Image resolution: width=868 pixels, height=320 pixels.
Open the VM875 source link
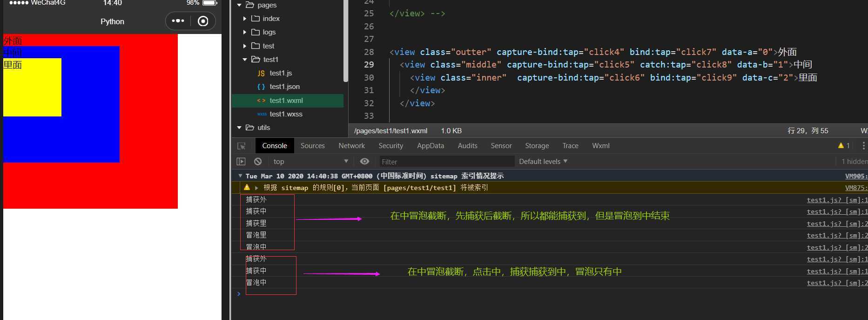pos(856,188)
